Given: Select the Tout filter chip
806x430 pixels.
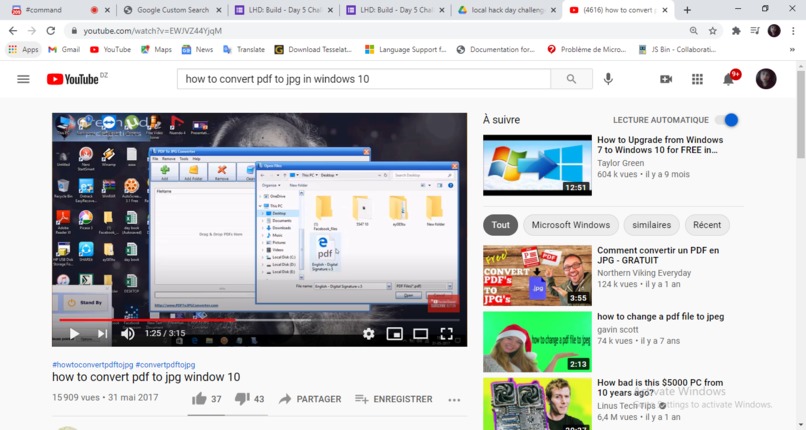Looking at the screenshot, I should (x=500, y=225).
